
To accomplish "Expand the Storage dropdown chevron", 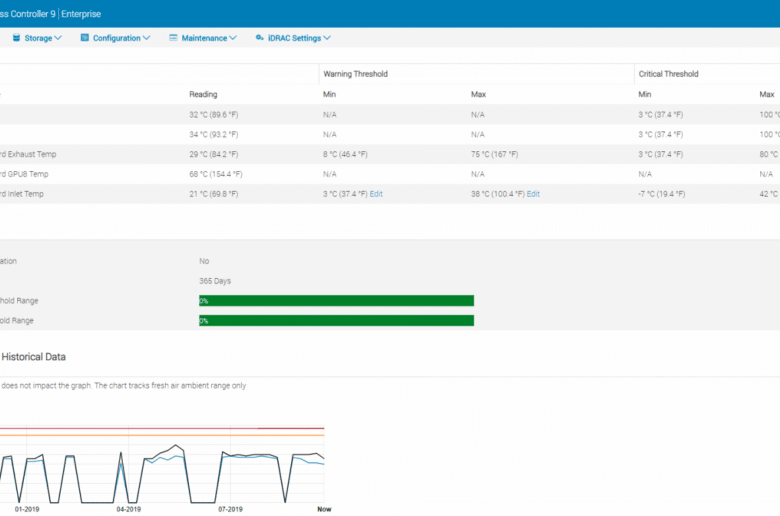I will [58, 38].
